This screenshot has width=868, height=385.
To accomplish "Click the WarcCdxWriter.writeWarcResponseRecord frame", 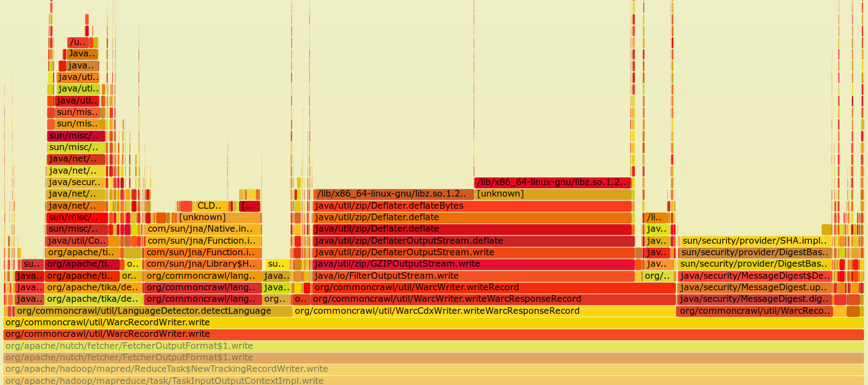I will click(x=484, y=311).
